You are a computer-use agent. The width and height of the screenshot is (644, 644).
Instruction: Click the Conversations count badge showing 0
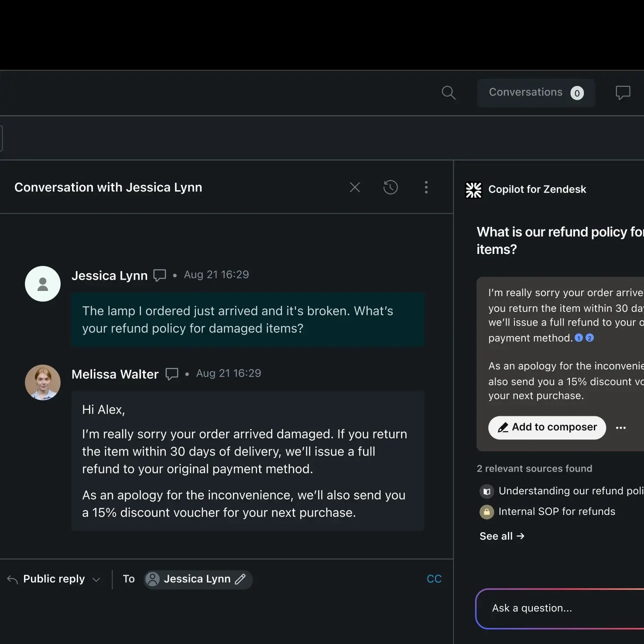tap(577, 93)
